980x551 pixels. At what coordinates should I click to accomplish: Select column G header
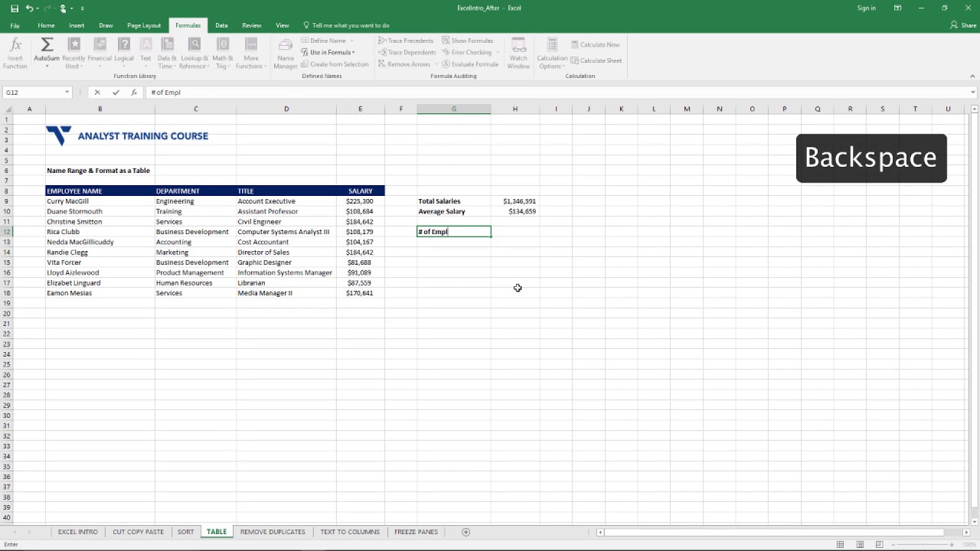point(454,109)
